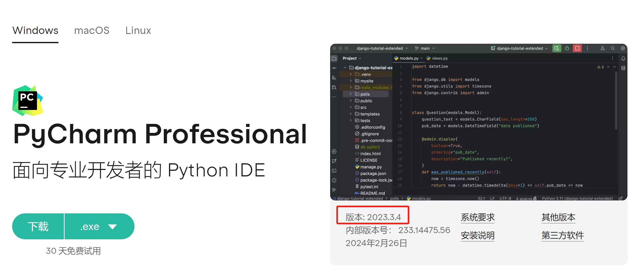Click the green Rerun button in toolbar

[557, 48]
